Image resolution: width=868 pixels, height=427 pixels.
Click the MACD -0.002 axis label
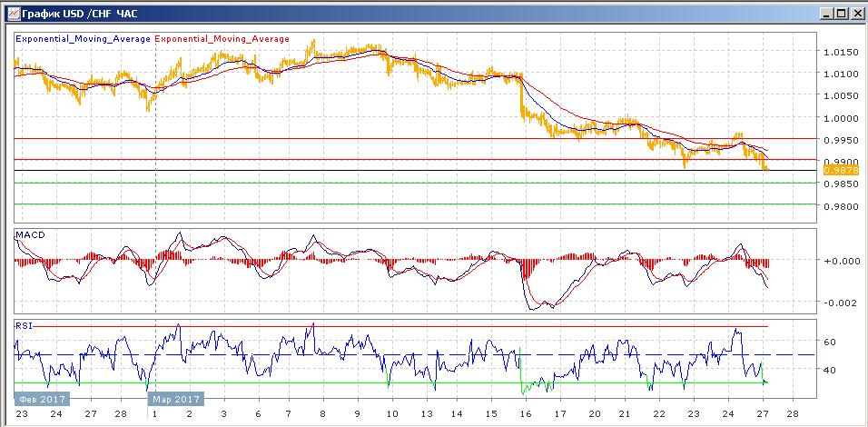click(842, 303)
